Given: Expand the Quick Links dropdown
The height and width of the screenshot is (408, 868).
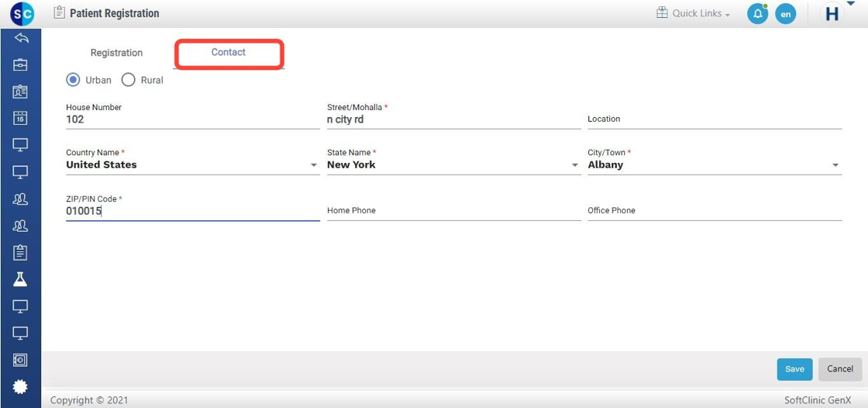Looking at the screenshot, I should point(693,13).
